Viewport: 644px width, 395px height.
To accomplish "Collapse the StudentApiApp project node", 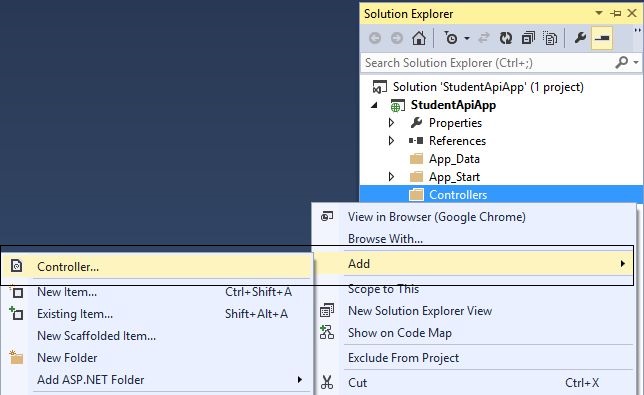I will (x=374, y=105).
